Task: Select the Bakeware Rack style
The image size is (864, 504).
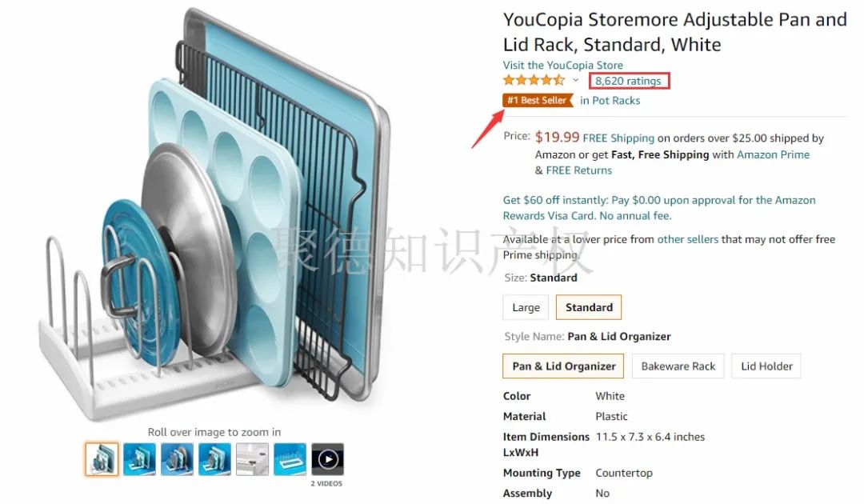Action: click(x=678, y=366)
